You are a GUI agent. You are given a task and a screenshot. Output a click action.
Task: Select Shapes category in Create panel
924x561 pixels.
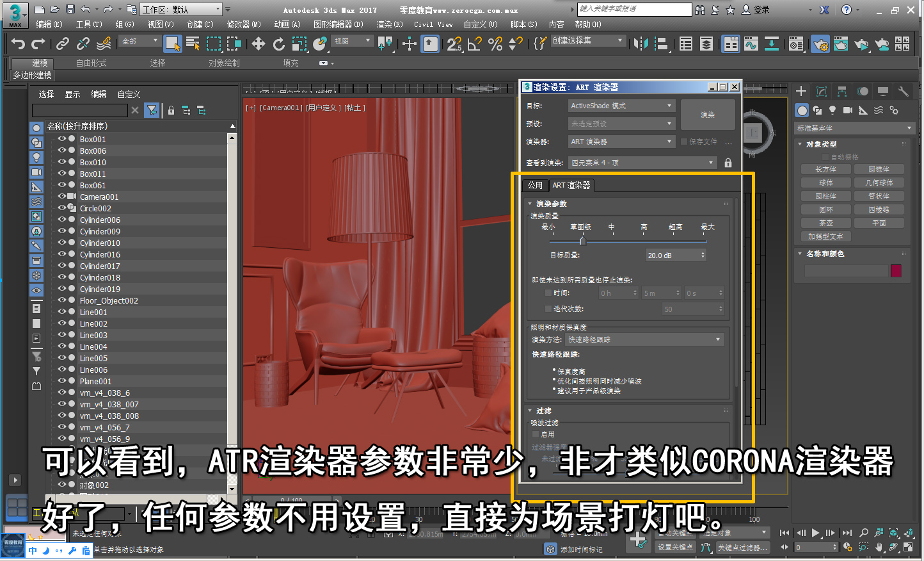pos(817,110)
